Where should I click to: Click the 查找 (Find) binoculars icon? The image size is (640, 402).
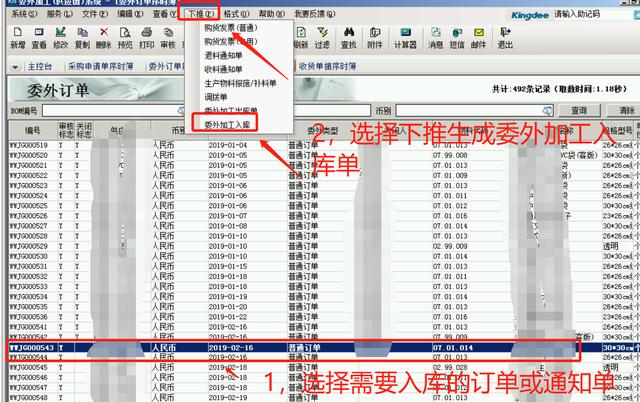tap(349, 32)
